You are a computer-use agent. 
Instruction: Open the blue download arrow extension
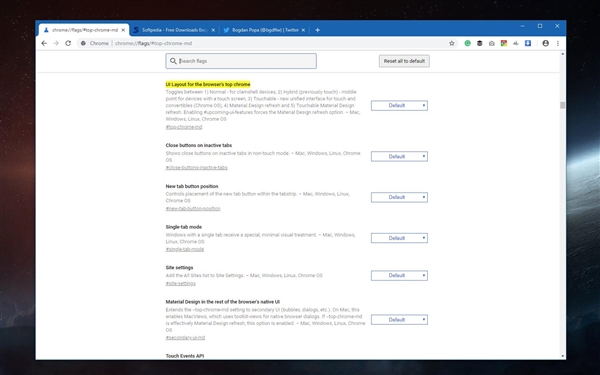[x=528, y=43]
